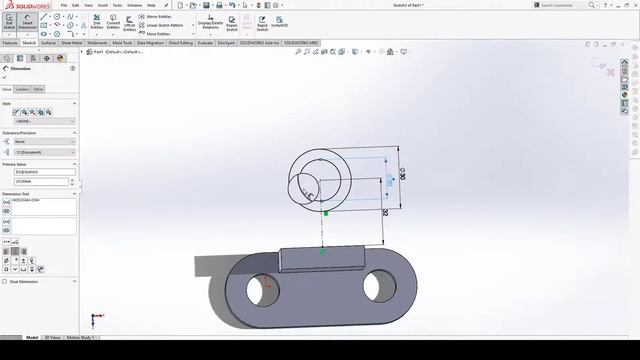Viewport: 640px width, 360px height.
Task: Open the Edit menu
Action: [x=76, y=5]
